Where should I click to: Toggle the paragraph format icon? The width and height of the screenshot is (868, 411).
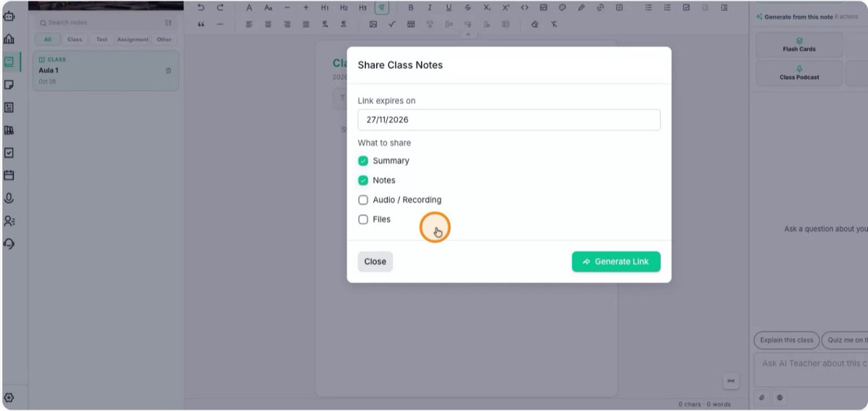point(381,7)
